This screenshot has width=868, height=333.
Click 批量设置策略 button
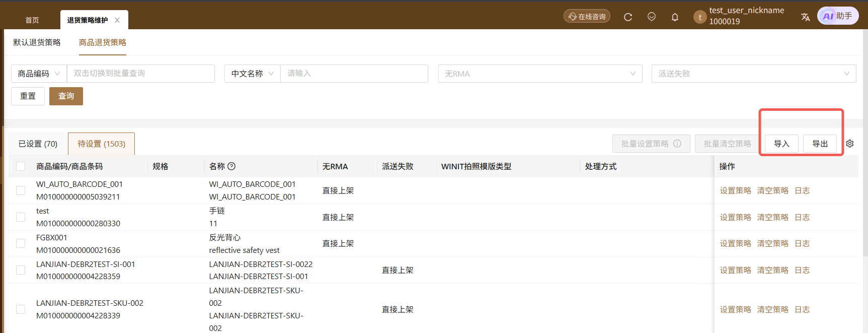[x=651, y=144]
